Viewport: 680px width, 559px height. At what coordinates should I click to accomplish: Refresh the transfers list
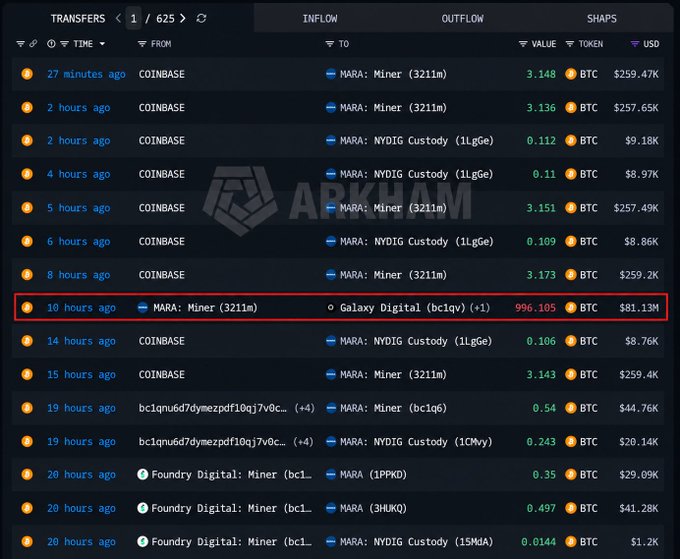tap(201, 18)
